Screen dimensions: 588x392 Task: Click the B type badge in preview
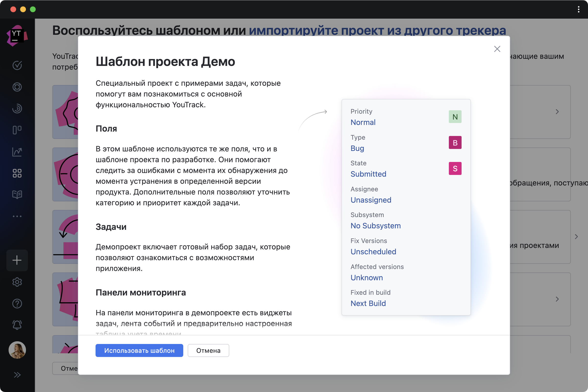(x=455, y=143)
